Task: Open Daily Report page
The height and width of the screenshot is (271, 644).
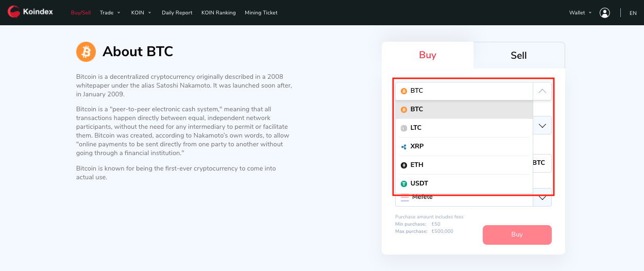Action: pos(177,13)
